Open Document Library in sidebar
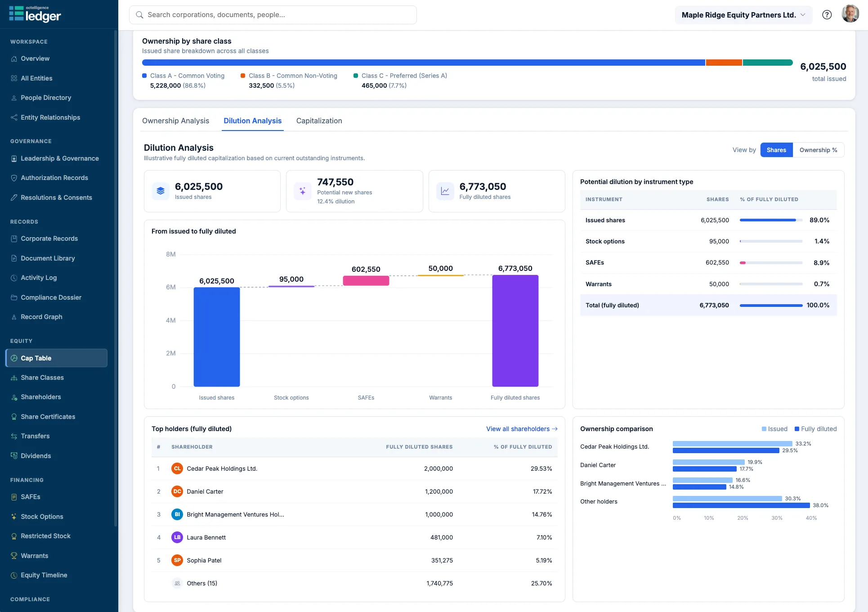 click(x=56, y=258)
